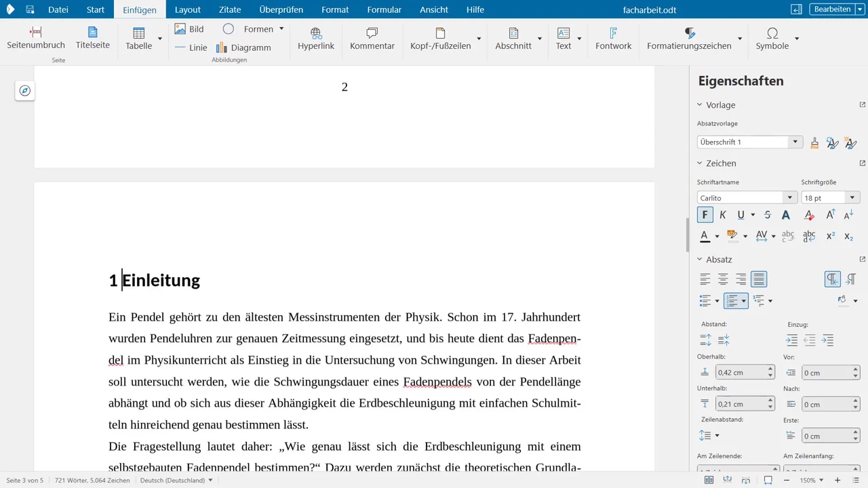Click the highlighting color swatch button
Viewport: 868px width, 488px height.
tap(732, 236)
